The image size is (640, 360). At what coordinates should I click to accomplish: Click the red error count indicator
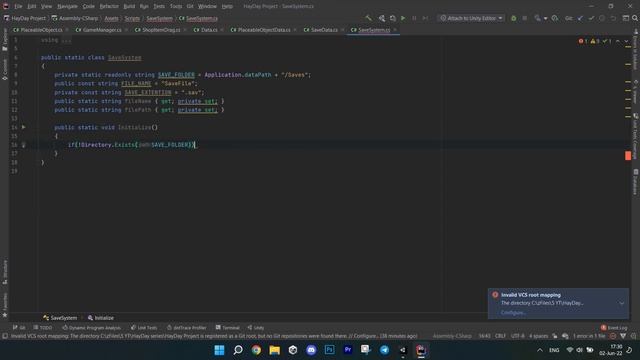[583, 41]
